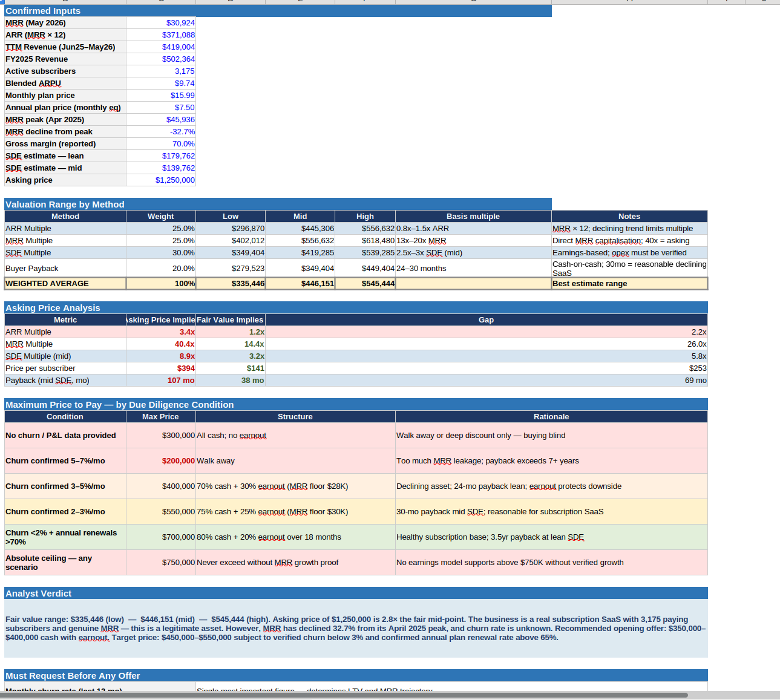The image size is (780, 700).
Task: Click the Best estimate range note cell
Action: (x=629, y=284)
